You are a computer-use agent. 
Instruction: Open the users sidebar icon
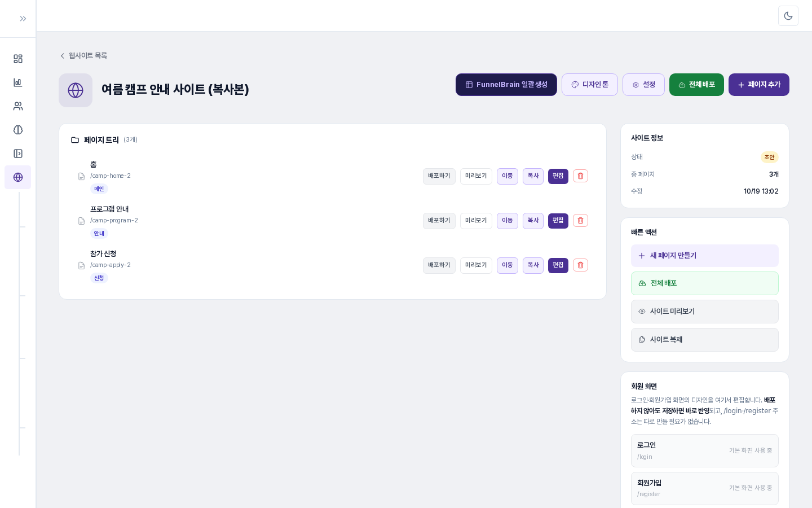click(18, 106)
